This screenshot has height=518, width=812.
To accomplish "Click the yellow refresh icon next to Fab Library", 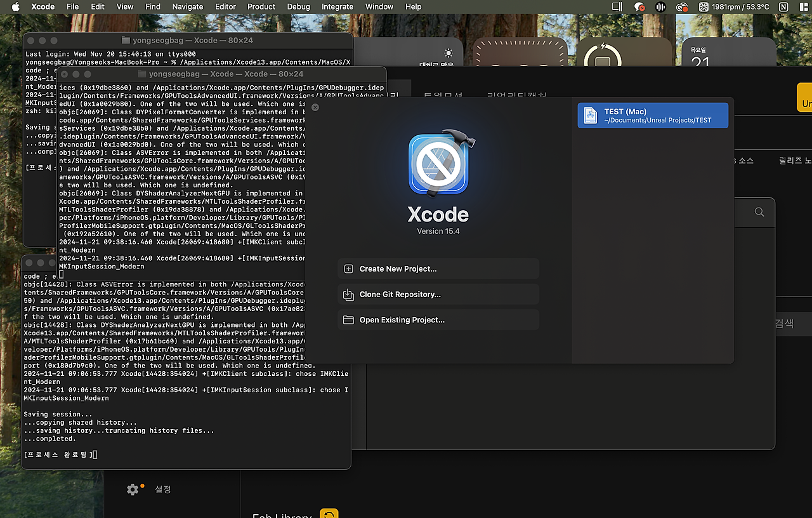I will (329, 515).
